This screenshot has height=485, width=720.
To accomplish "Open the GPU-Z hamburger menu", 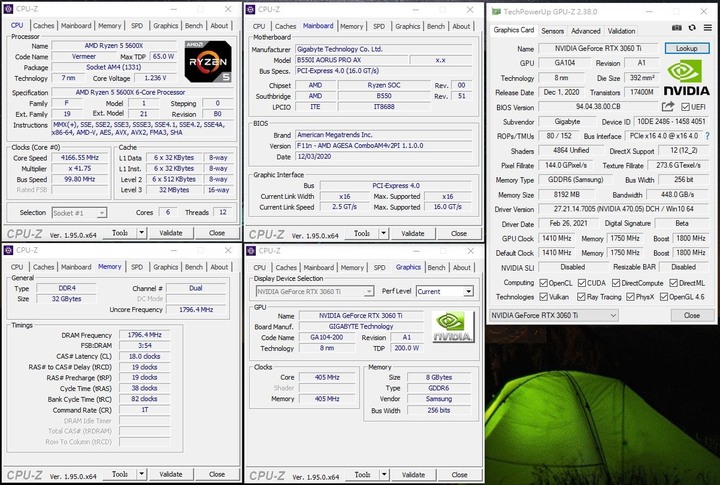I will point(708,28).
